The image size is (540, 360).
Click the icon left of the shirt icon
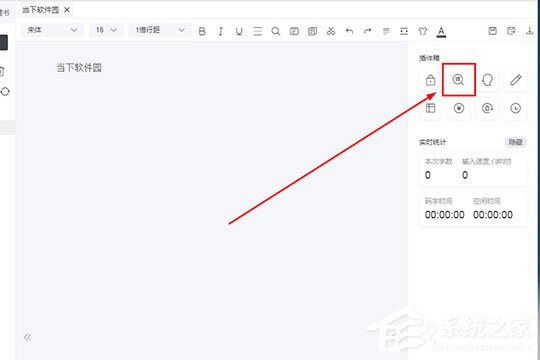click(404, 31)
